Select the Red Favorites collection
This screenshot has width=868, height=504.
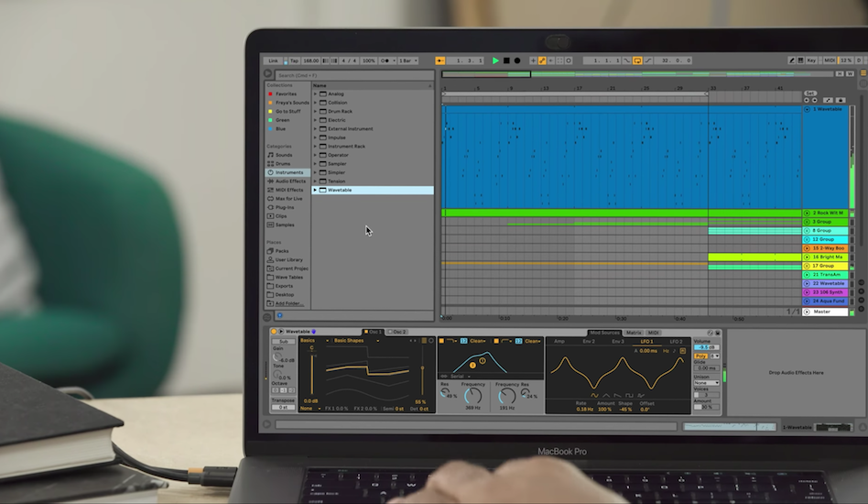286,93
